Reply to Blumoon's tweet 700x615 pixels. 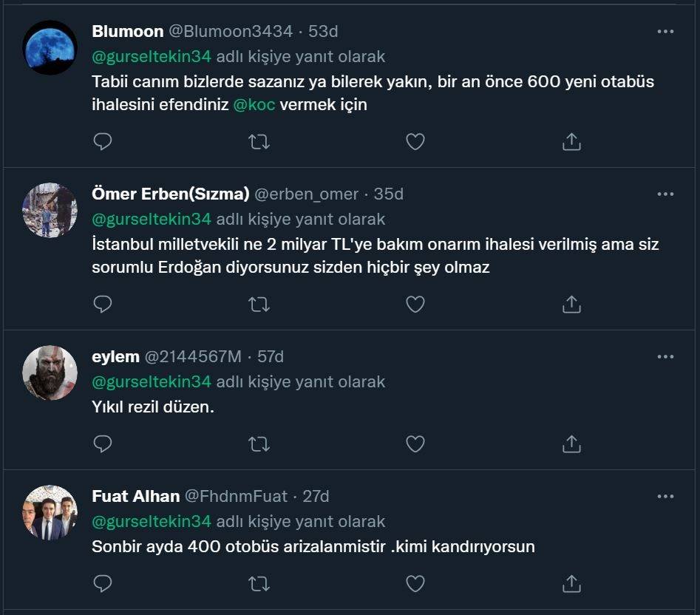pyautogui.click(x=103, y=141)
